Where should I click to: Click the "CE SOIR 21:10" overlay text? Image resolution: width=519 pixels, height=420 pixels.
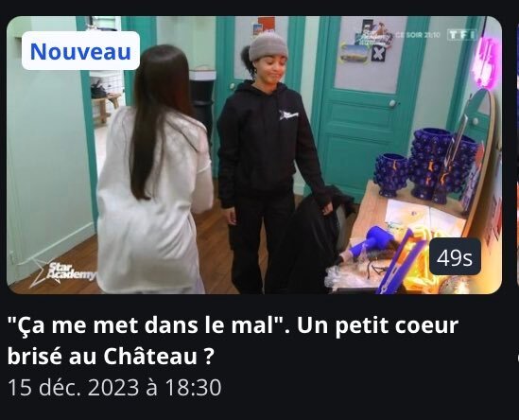coord(418,35)
